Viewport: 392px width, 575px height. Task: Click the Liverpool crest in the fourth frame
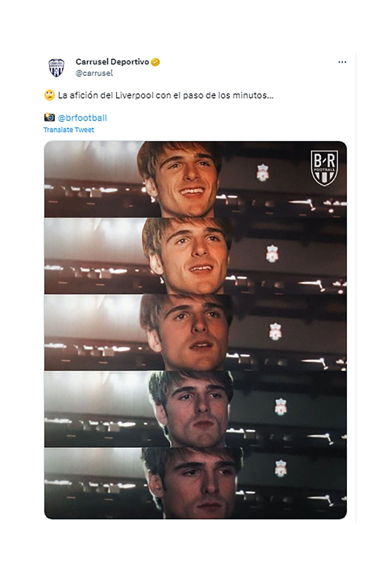[x=281, y=407]
